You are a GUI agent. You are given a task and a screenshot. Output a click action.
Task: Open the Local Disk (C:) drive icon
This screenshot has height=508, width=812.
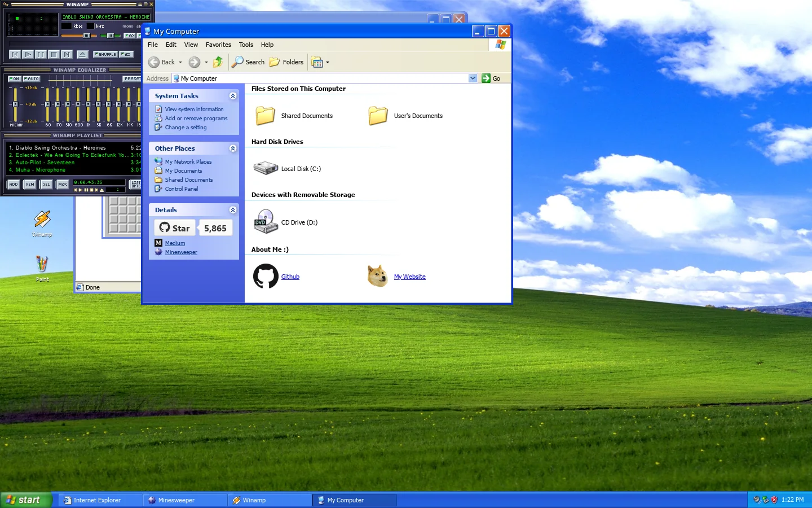[x=266, y=168]
